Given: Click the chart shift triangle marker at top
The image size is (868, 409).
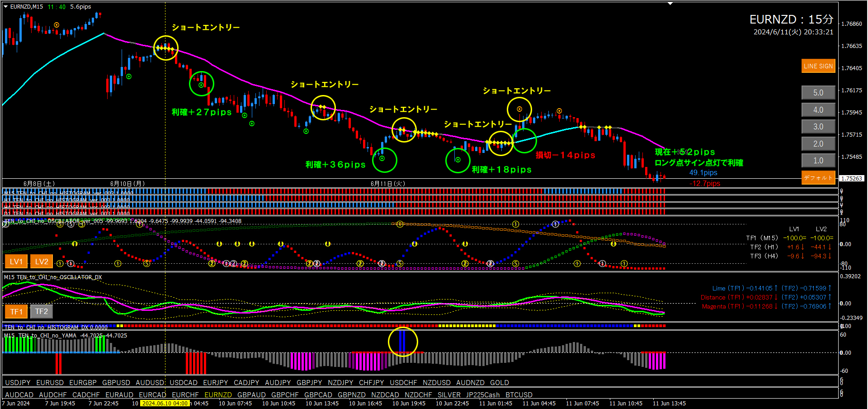Looking at the screenshot, I should pos(670,4).
